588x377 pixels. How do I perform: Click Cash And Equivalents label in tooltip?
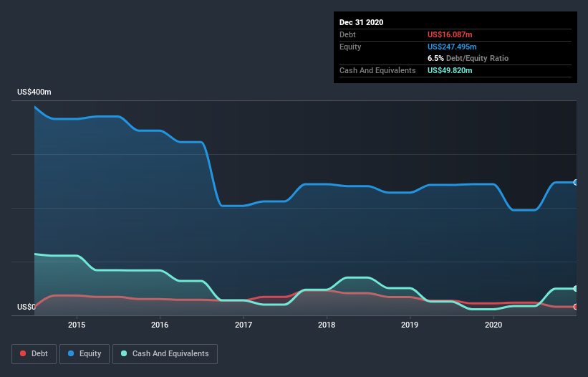[377, 70]
